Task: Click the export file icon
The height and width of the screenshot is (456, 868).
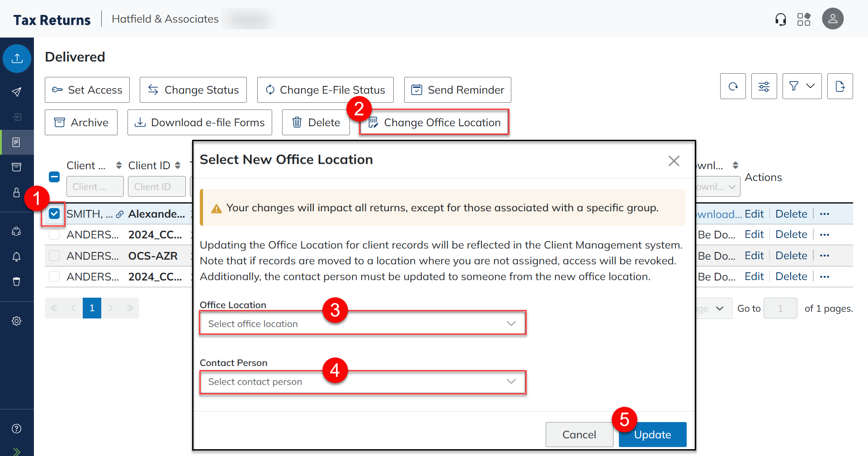Action: 840,86
